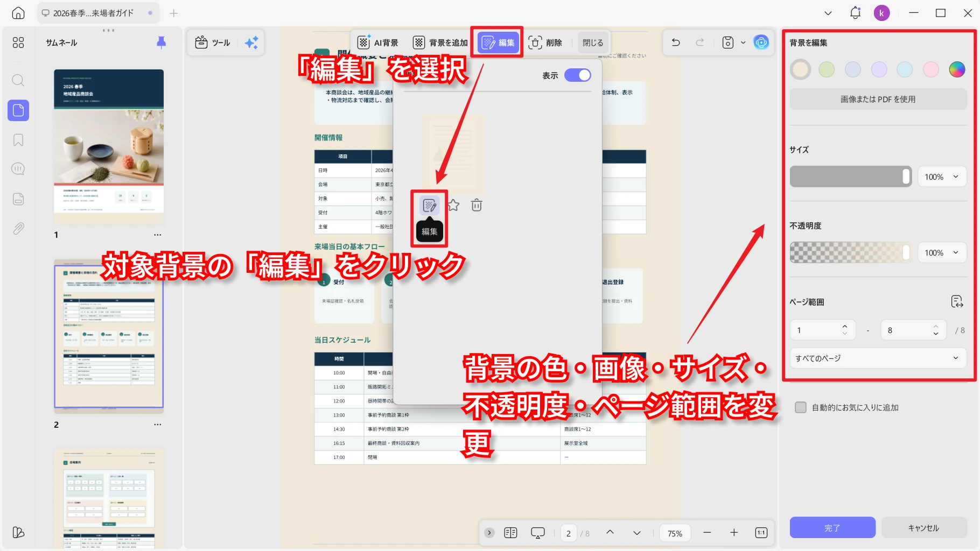Select the page thumbnails sidebar icon
The height and width of the screenshot is (551, 980).
point(18,110)
